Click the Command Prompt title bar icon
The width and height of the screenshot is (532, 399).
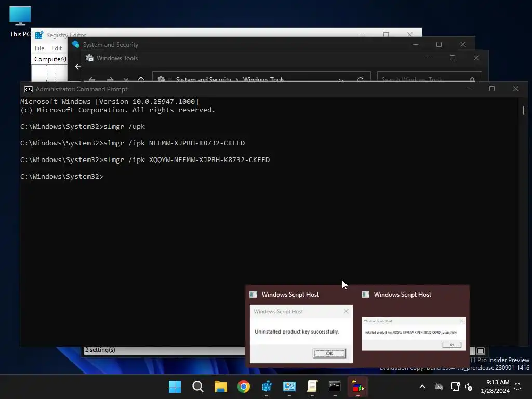pyautogui.click(x=29, y=89)
